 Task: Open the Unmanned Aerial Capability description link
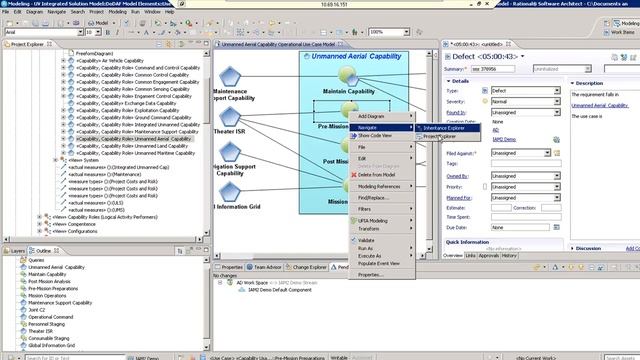click(600, 105)
